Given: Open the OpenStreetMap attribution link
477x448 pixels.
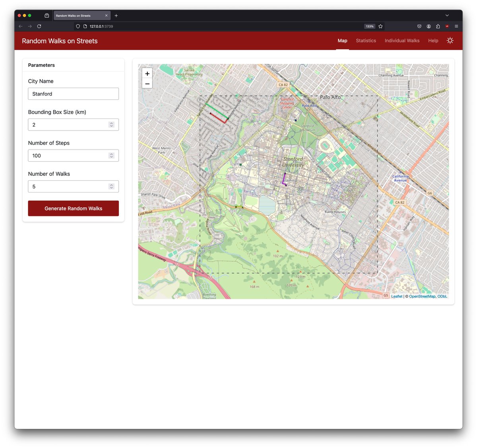Looking at the screenshot, I should (422, 296).
